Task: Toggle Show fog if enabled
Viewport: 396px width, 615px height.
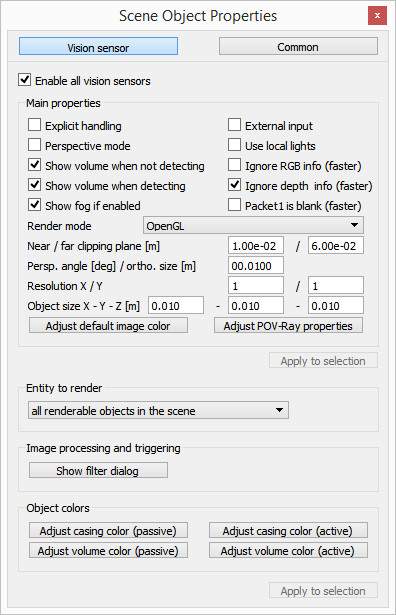Action: [x=35, y=205]
